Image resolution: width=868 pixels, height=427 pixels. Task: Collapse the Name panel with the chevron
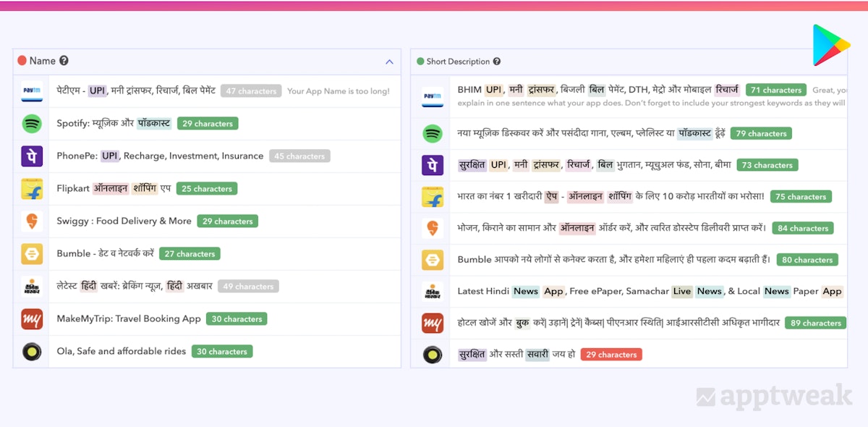click(389, 62)
